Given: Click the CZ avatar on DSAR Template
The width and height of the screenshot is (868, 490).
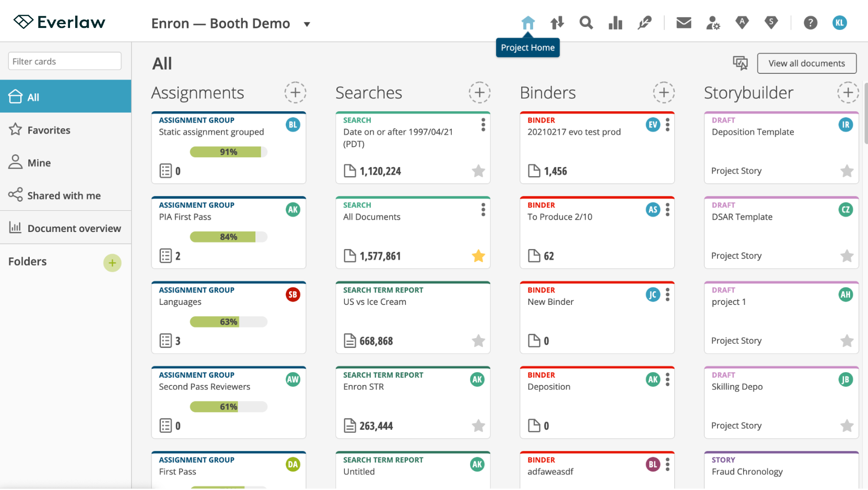Looking at the screenshot, I should 845,209.
